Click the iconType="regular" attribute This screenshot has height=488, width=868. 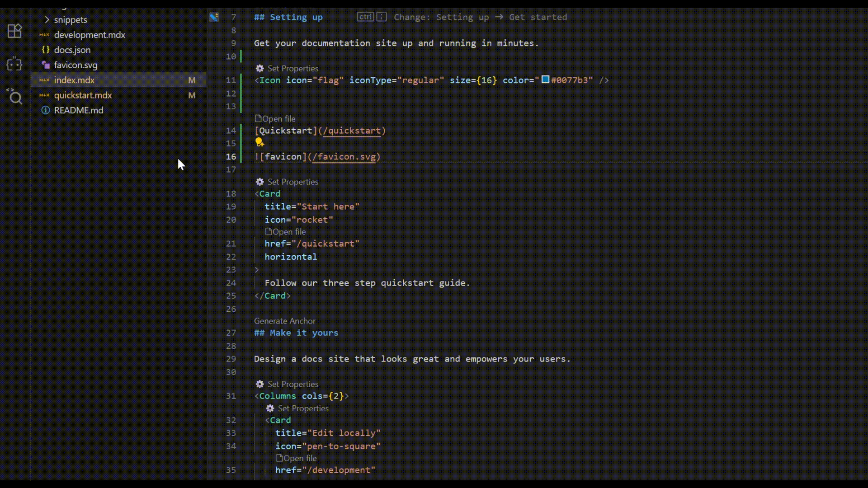pyautogui.click(x=396, y=80)
